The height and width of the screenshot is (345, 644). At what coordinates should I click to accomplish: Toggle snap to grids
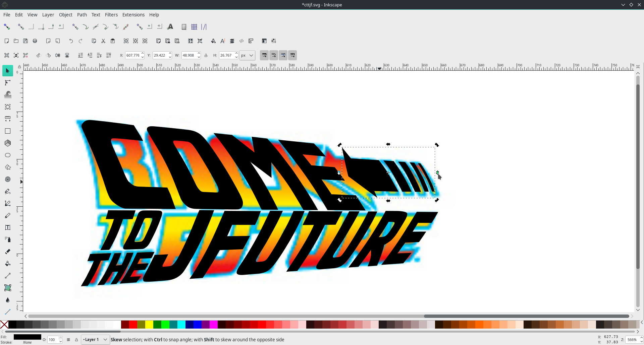point(194,27)
